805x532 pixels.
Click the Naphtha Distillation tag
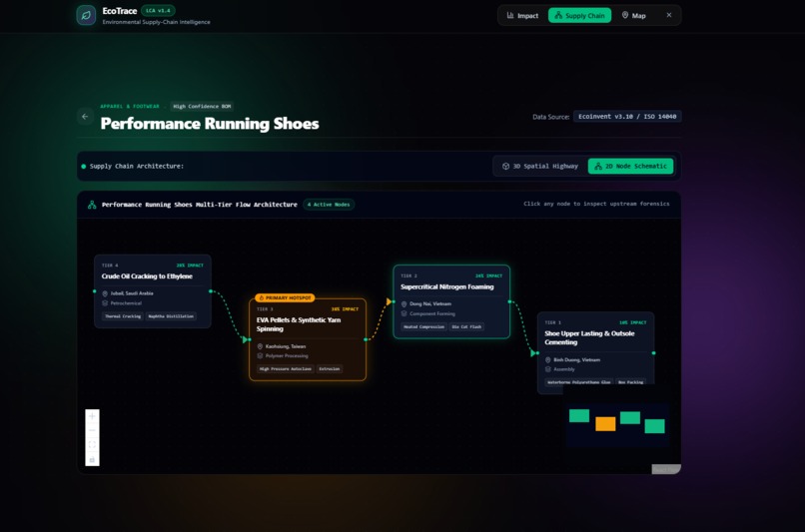(171, 316)
